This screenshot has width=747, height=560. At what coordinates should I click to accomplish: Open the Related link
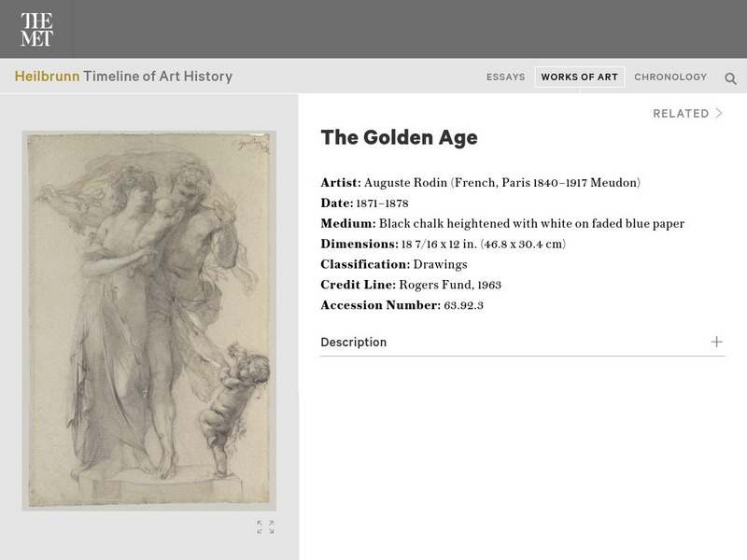coord(681,114)
